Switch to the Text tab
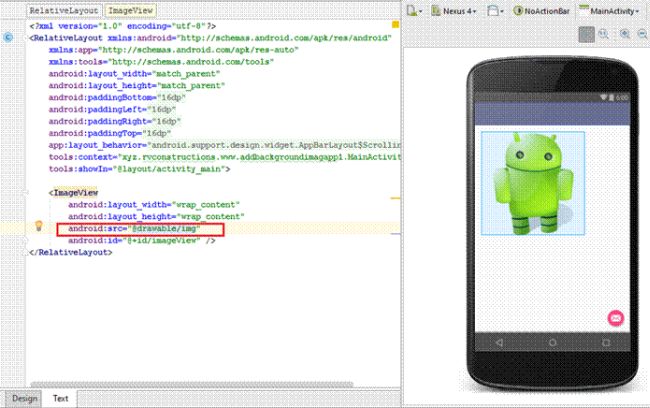Screen dimensions: 650x408 (61, 398)
